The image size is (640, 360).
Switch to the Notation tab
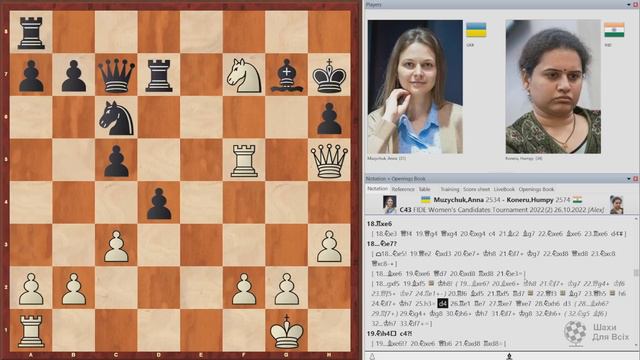[x=377, y=189]
